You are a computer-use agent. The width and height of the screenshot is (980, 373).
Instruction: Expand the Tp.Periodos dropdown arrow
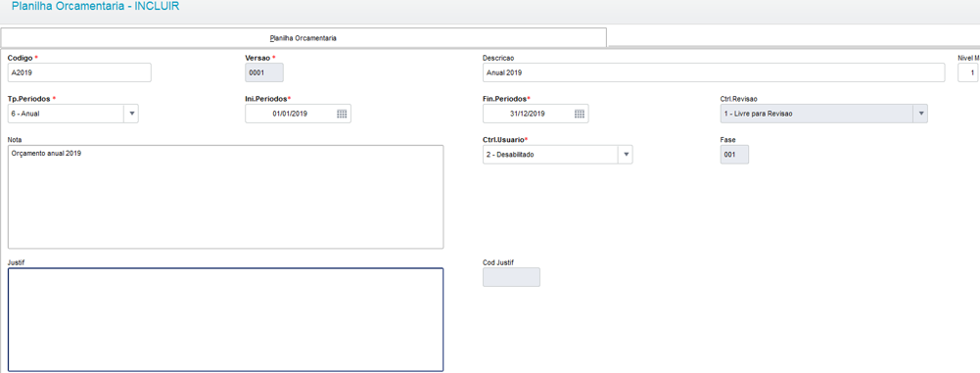pos(132,114)
